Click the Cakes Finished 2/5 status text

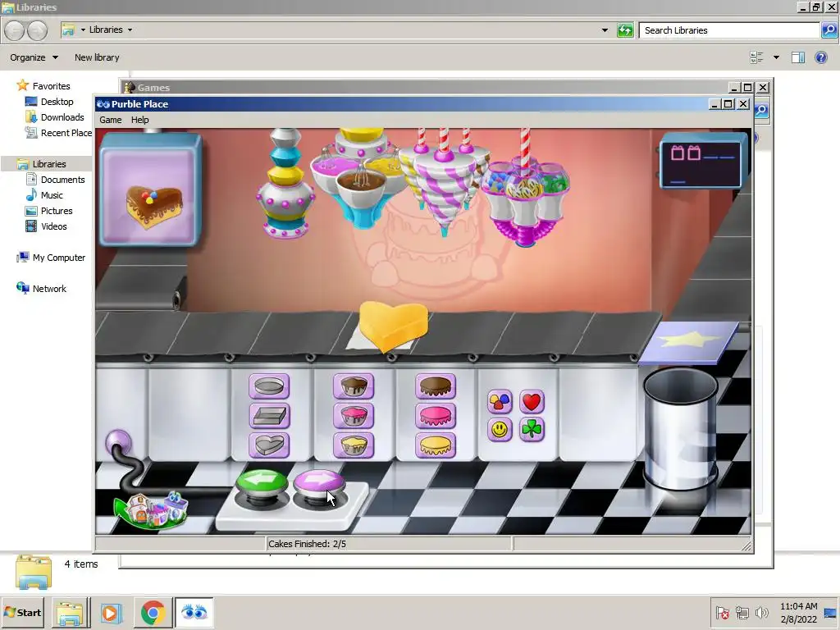307,544
